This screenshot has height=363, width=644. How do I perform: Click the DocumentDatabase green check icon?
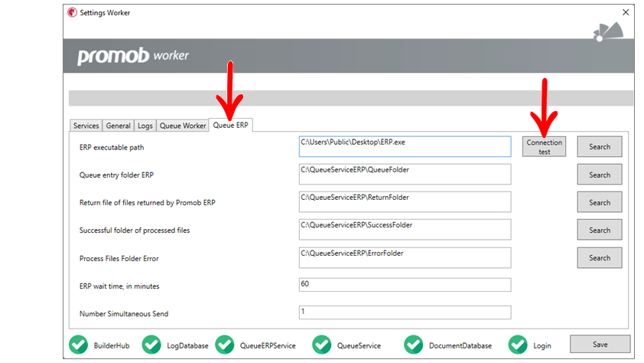414,345
